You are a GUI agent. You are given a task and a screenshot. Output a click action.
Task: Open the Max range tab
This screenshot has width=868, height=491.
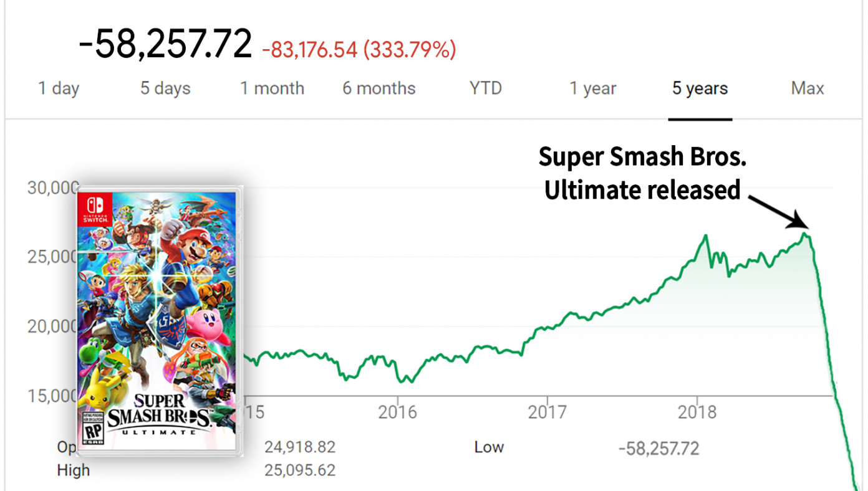tap(808, 88)
